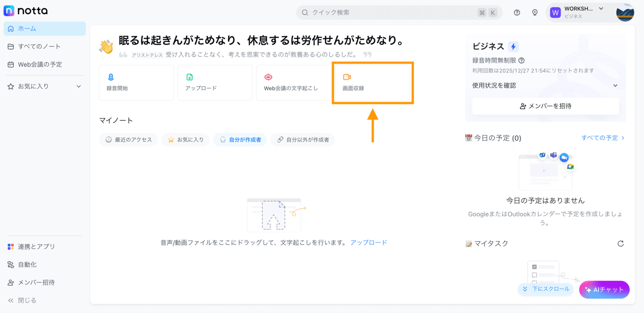644x313 pixels.
Task: Click the lightbulb tips icon
Action: [535, 12]
